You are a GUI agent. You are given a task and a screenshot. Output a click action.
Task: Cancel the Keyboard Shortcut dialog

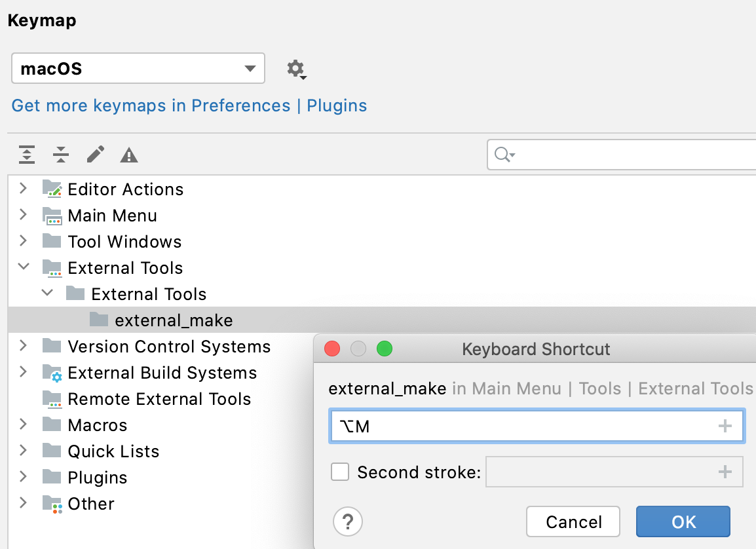[573, 521]
